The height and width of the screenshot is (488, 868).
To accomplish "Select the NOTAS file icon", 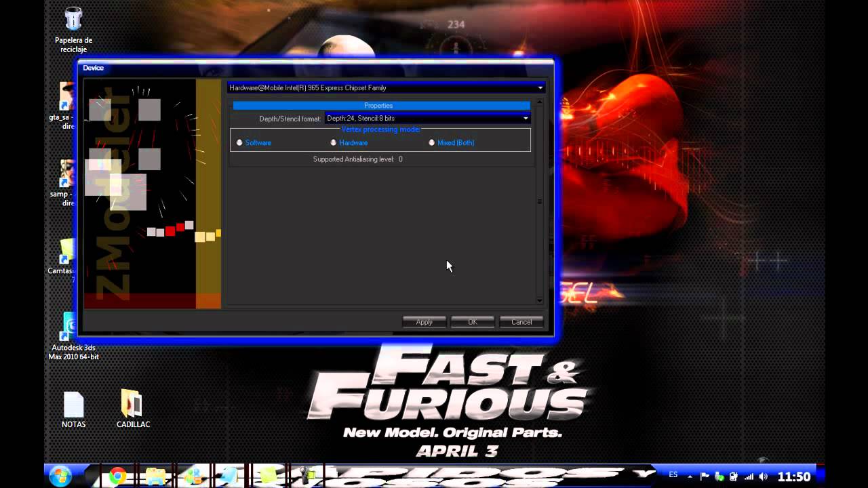I will 73,409.
